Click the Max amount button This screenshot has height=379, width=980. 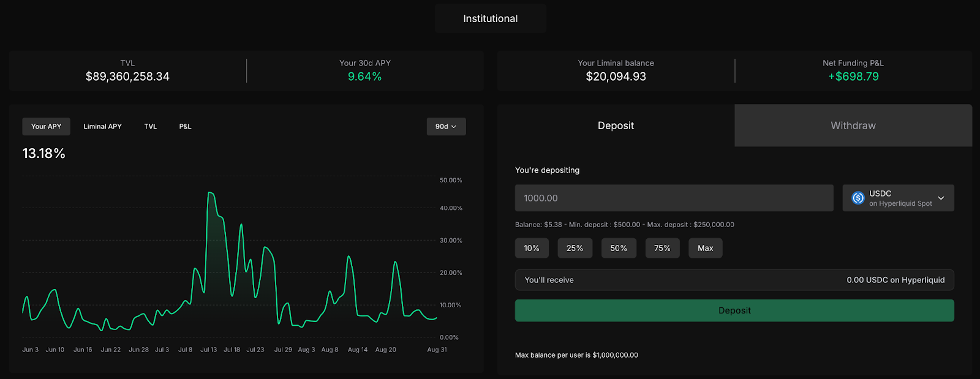705,248
